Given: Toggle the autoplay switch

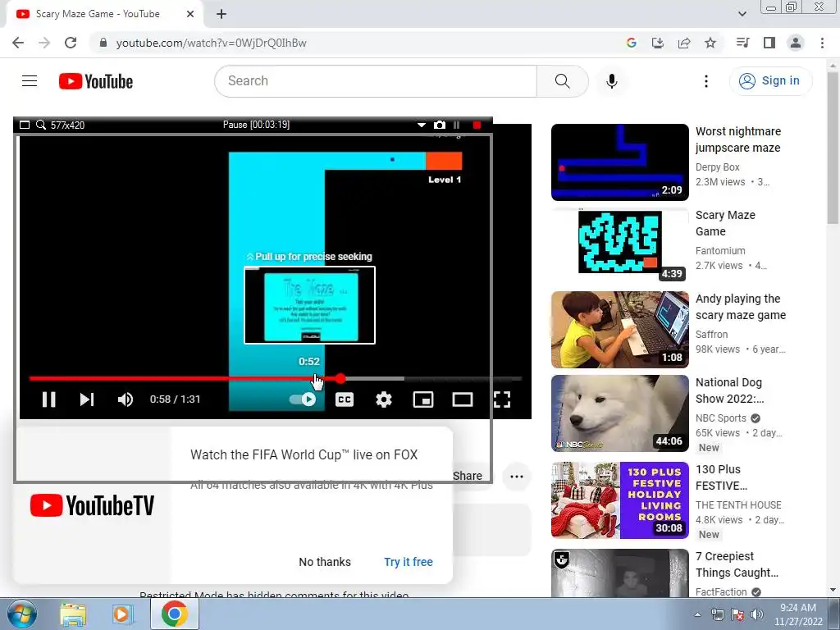Looking at the screenshot, I should [x=303, y=399].
